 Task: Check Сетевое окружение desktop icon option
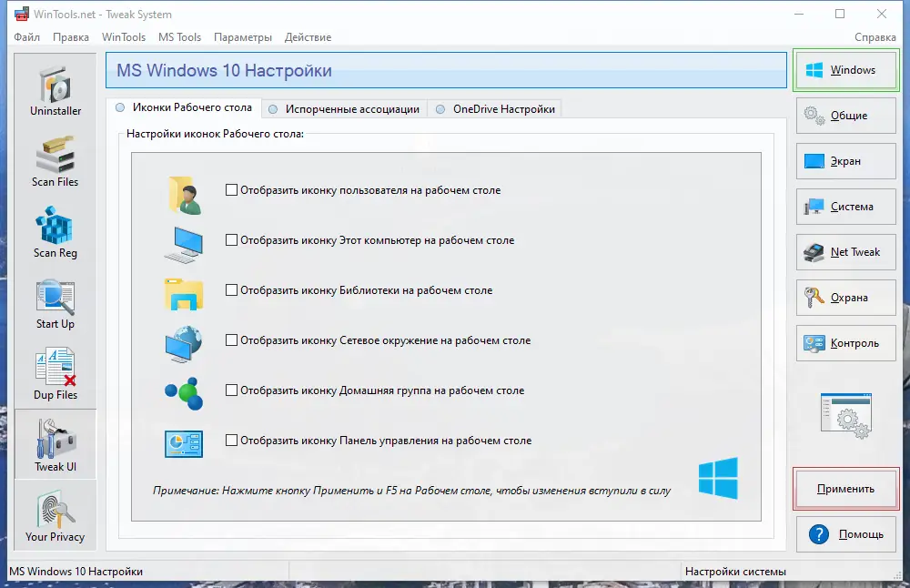379,340
